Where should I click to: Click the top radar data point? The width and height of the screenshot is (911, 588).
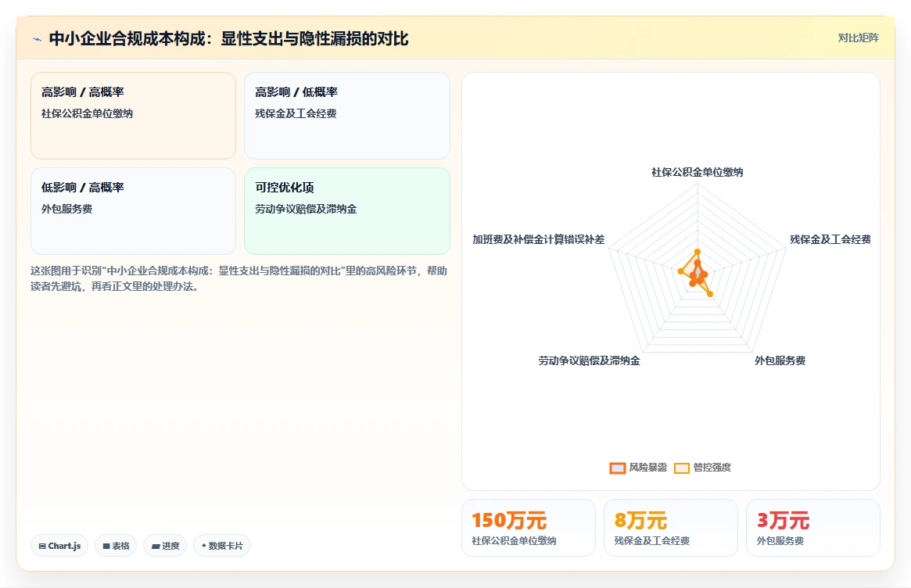click(x=698, y=252)
